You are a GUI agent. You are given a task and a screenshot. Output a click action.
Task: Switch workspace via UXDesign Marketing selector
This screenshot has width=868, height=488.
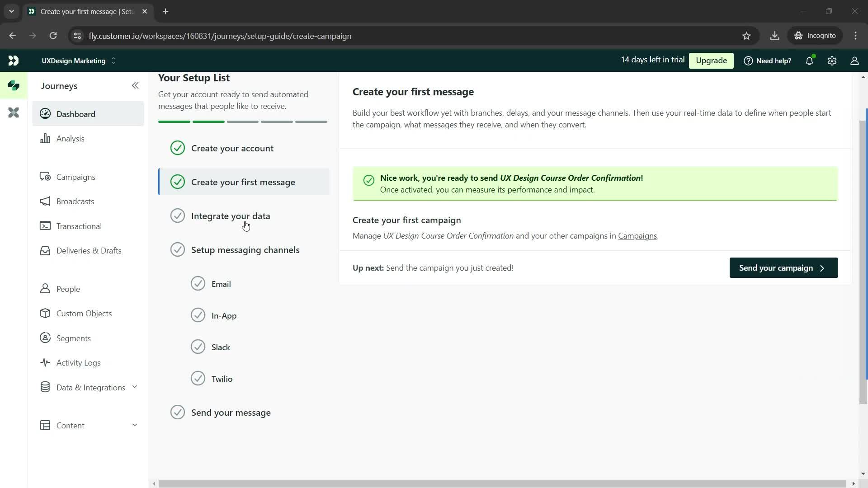point(79,61)
